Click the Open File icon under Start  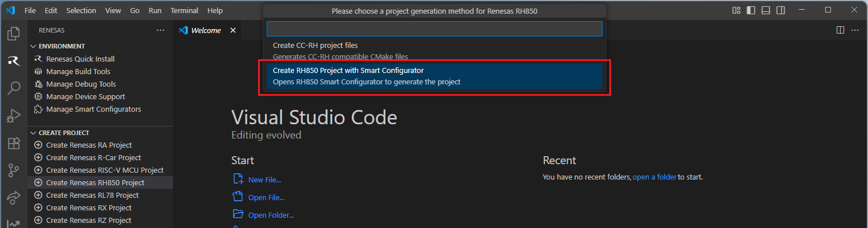[x=238, y=197]
